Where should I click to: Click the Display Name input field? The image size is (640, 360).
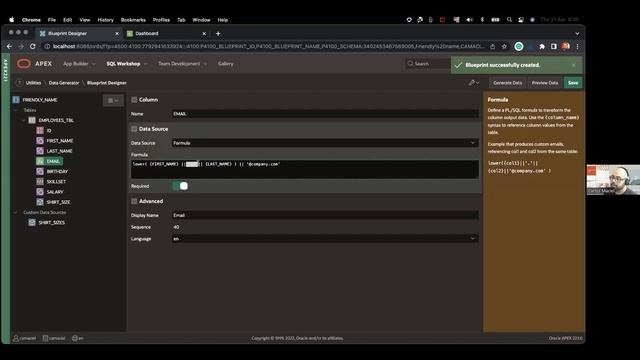(325, 215)
